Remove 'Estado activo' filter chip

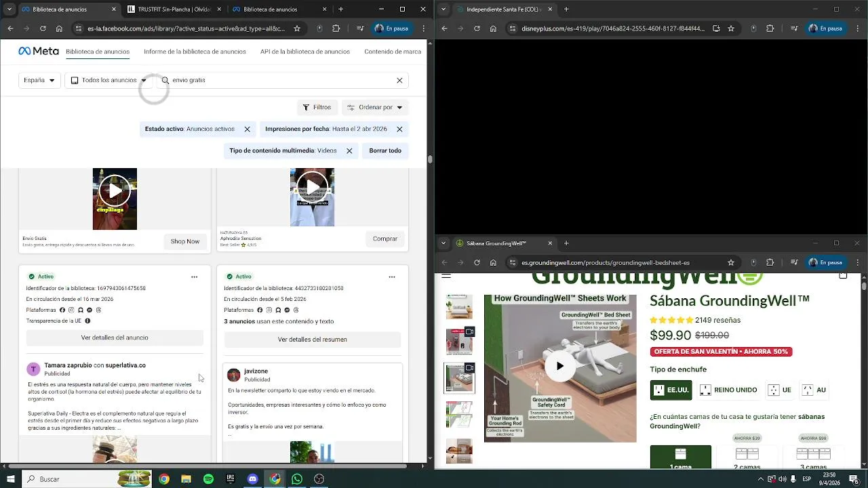(x=247, y=129)
